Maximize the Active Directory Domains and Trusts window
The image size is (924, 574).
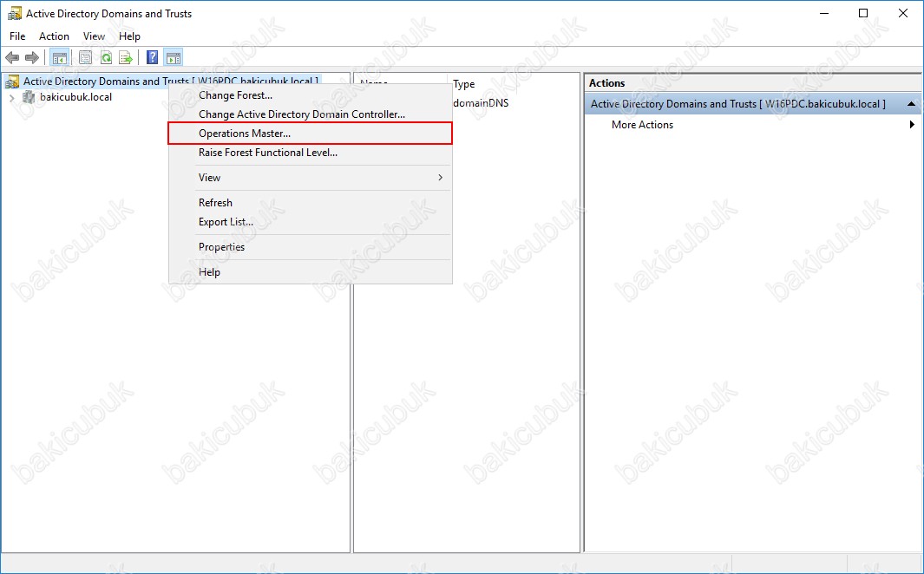863,14
